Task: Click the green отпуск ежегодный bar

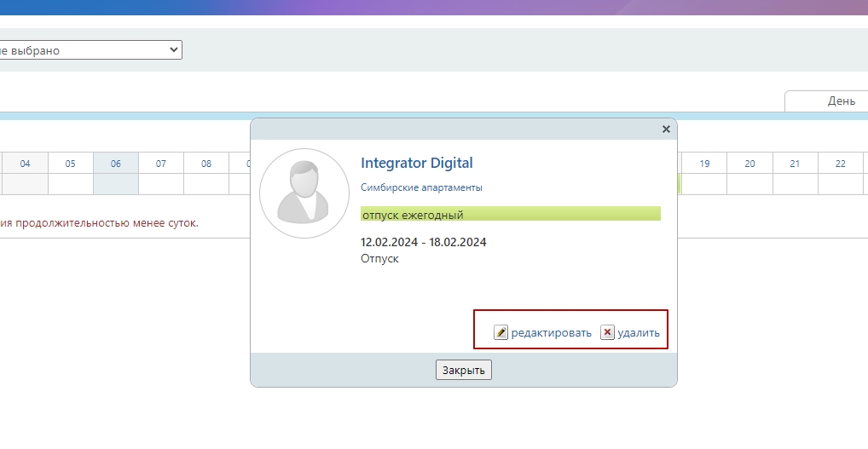Action: (510, 214)
